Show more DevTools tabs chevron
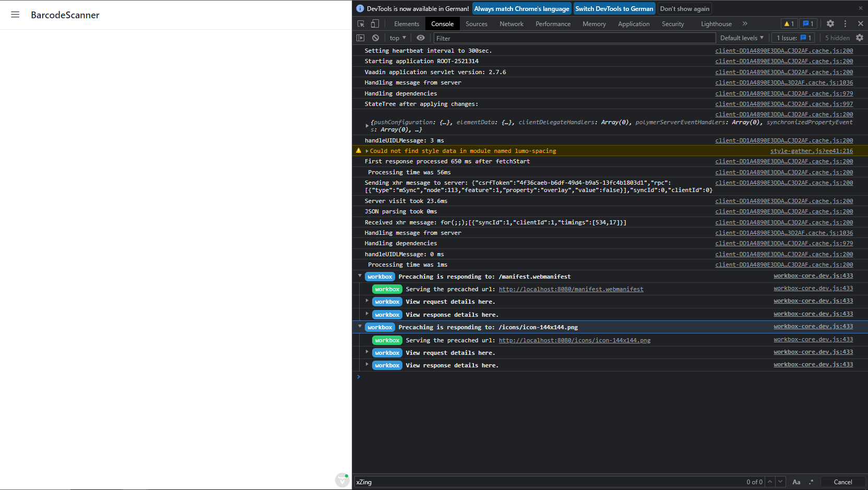The image size is (868, 490). tap(745, 24)
